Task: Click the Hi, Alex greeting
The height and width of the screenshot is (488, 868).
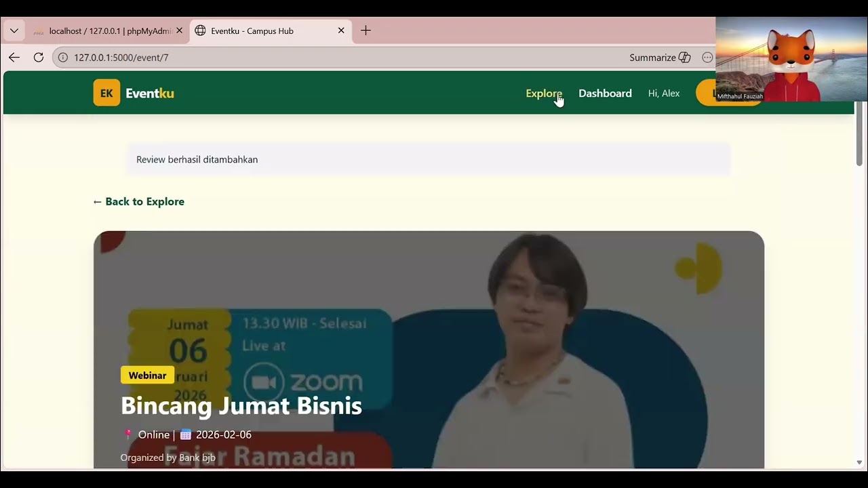Action: (x=664, y=94)
